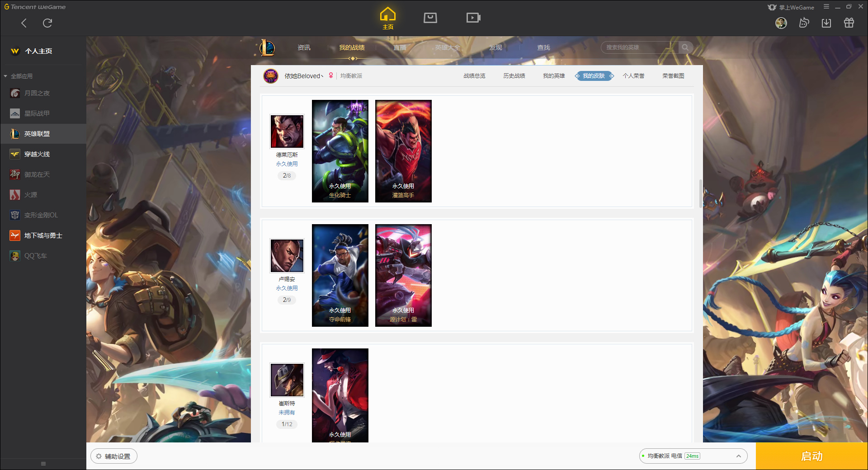Open the hamburger menu in the title bar
This screenshot has width=868, height=470.
pyautogui.click(x=826, y=7)
